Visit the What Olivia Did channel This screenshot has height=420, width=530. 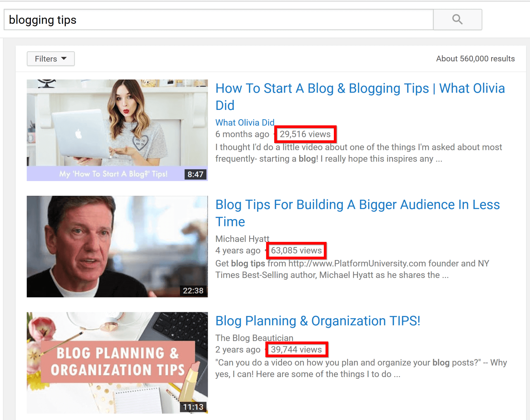click(x=245, y=122)
